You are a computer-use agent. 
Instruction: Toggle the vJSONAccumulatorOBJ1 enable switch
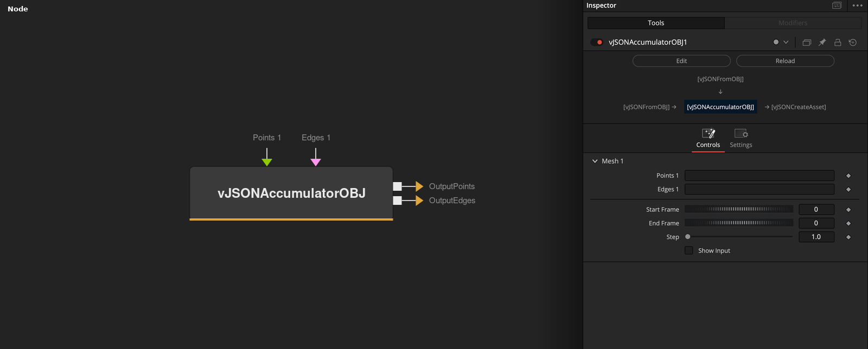(x=597, y=42)
